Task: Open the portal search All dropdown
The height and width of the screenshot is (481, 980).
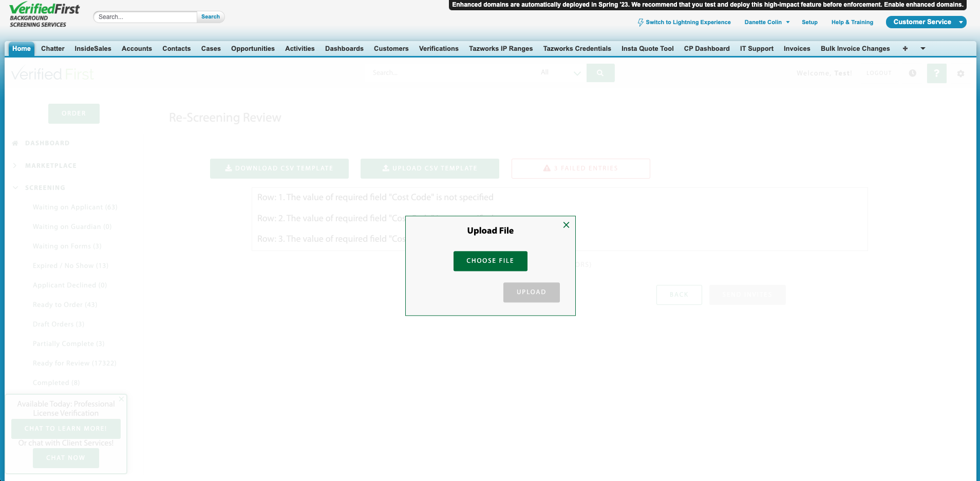Action: 560,73
